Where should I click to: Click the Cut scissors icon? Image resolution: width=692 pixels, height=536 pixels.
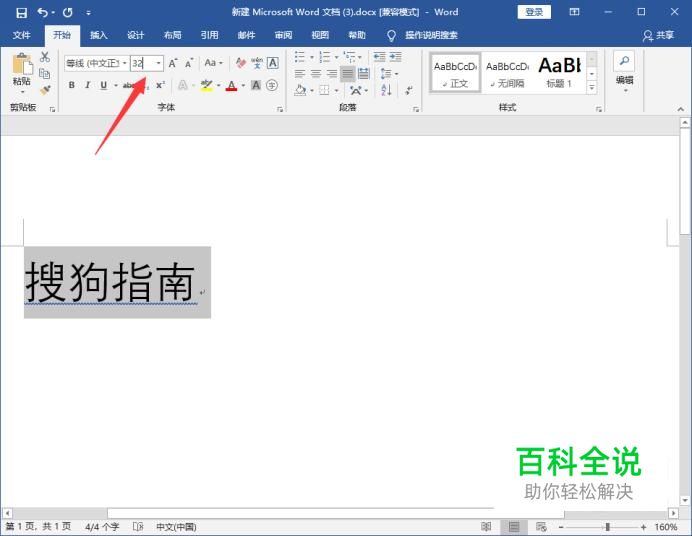(x=45, y=57)
